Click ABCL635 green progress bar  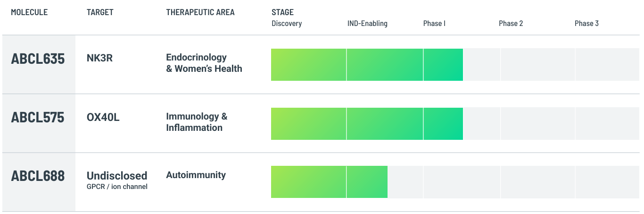pyautogui.click(x=367, y=65)
